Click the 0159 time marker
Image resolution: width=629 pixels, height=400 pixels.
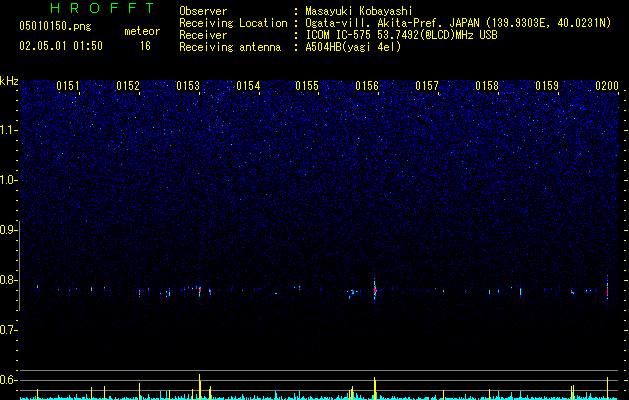(547, 86)
